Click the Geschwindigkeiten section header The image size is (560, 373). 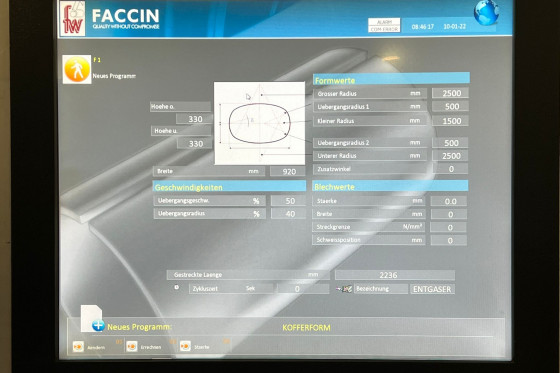click(229, 186)
